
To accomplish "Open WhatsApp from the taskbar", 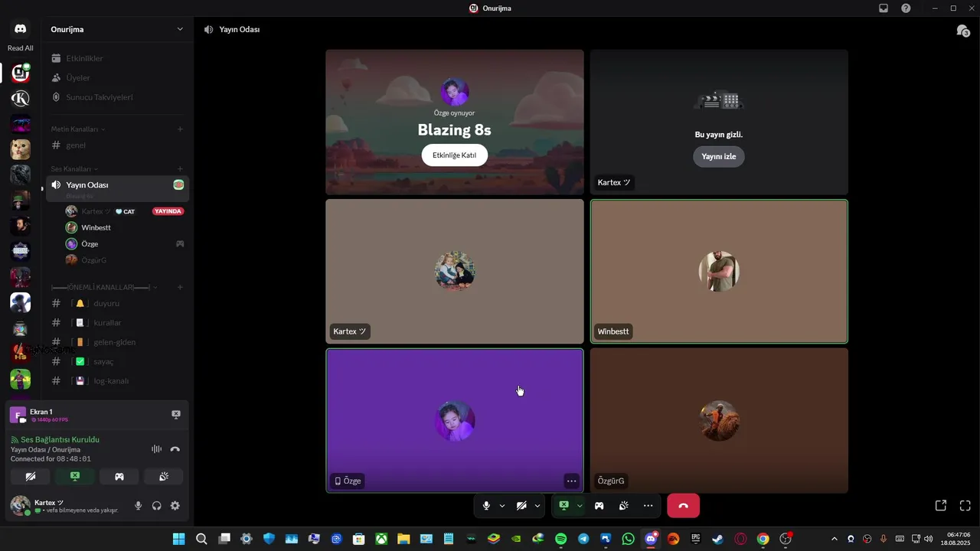I will click(x=629, y=539).
